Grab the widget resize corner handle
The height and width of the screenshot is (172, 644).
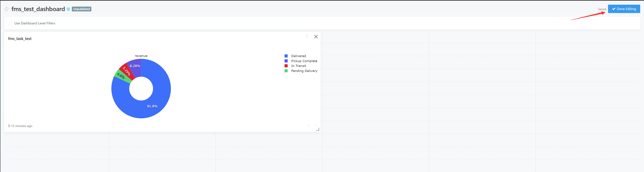[318, 129]
